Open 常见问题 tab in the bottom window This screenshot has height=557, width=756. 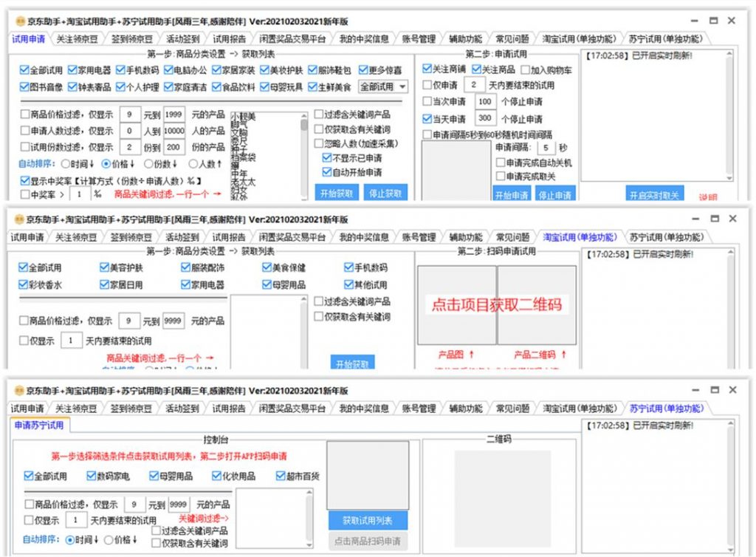(512, 409)
